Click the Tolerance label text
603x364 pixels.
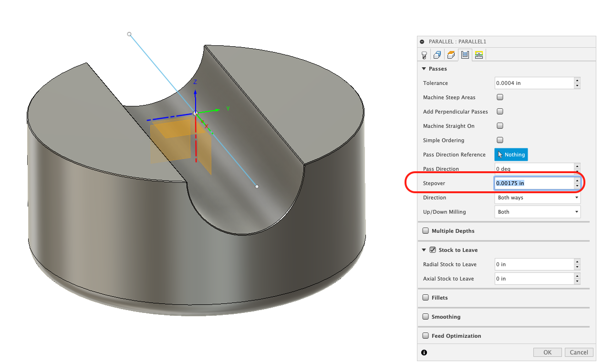pyautogui.click(x=435, y=83)
